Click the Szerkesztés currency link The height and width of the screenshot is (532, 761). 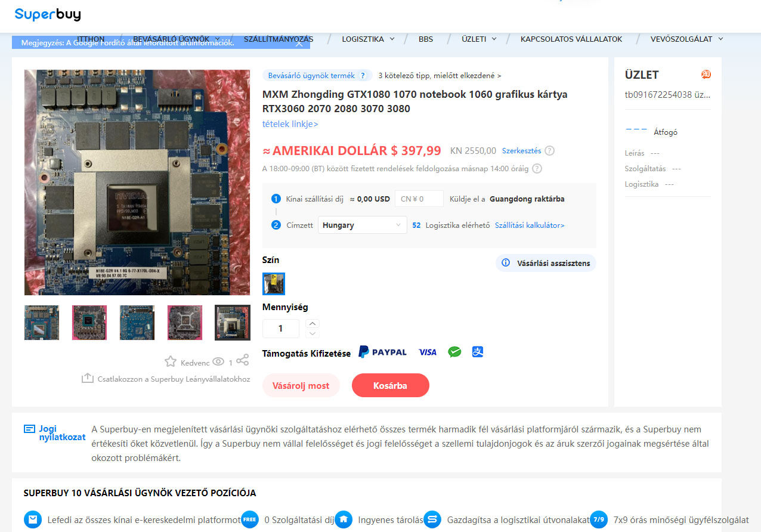[x=521, y=151]
